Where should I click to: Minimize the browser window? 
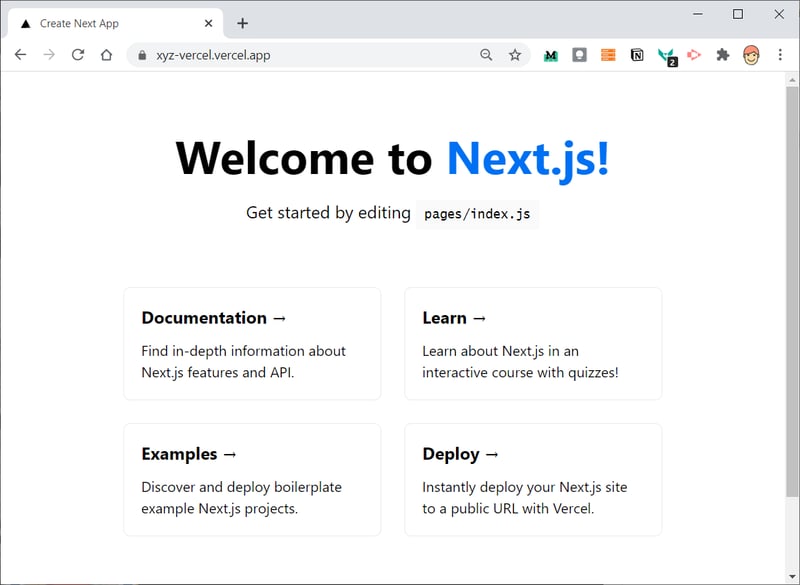698,14
